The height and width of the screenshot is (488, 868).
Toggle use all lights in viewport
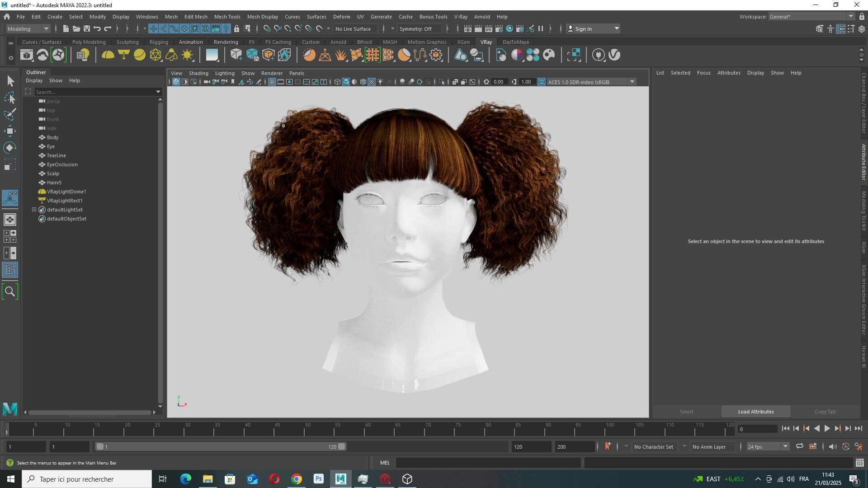click(x=381, y=82)
